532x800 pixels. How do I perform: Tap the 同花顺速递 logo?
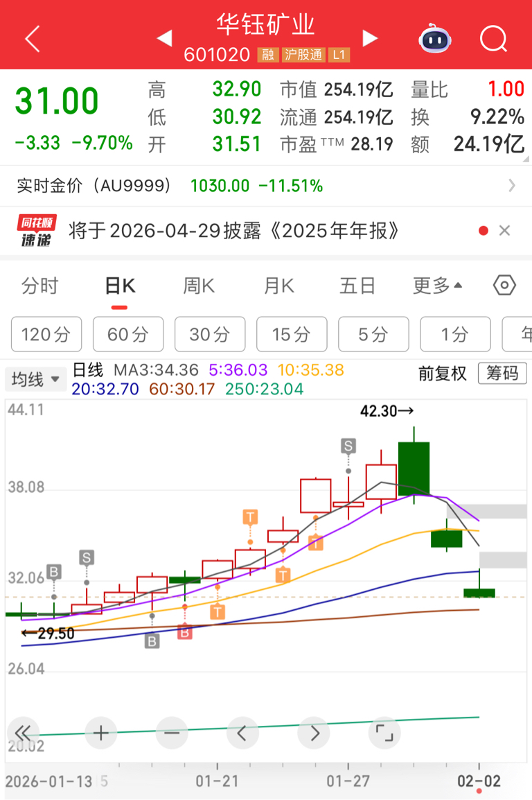point(36,231)
